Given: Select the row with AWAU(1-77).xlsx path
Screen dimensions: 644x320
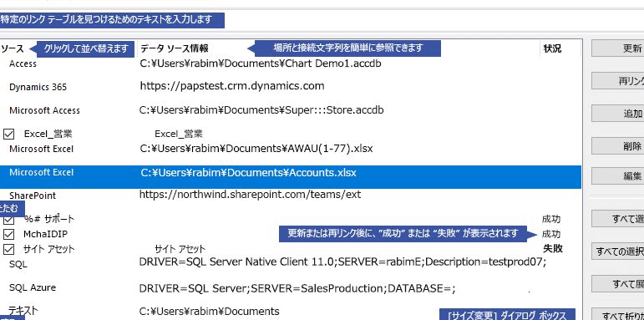Looking at the screenshot, I should coord(291,149).
